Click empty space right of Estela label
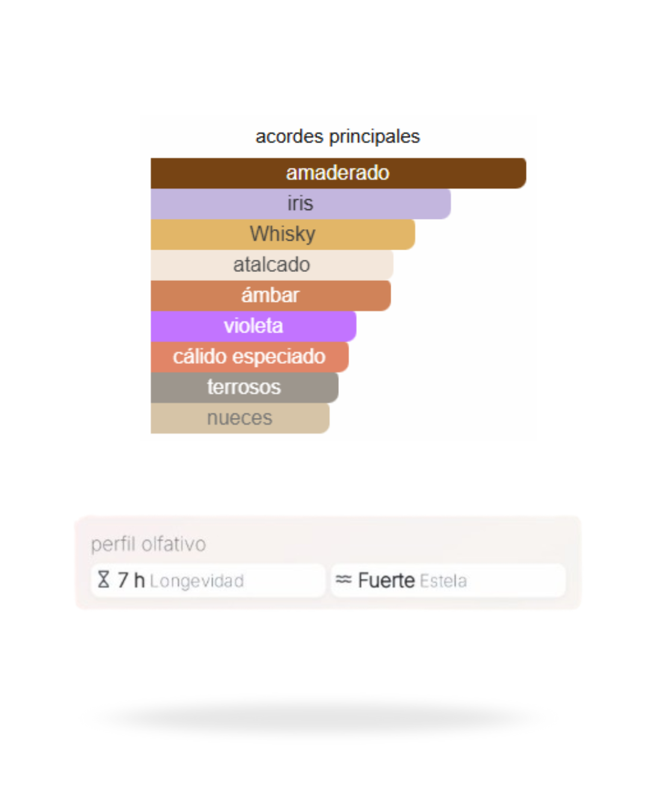Viewport: 650px width, 812px height. 516,580
